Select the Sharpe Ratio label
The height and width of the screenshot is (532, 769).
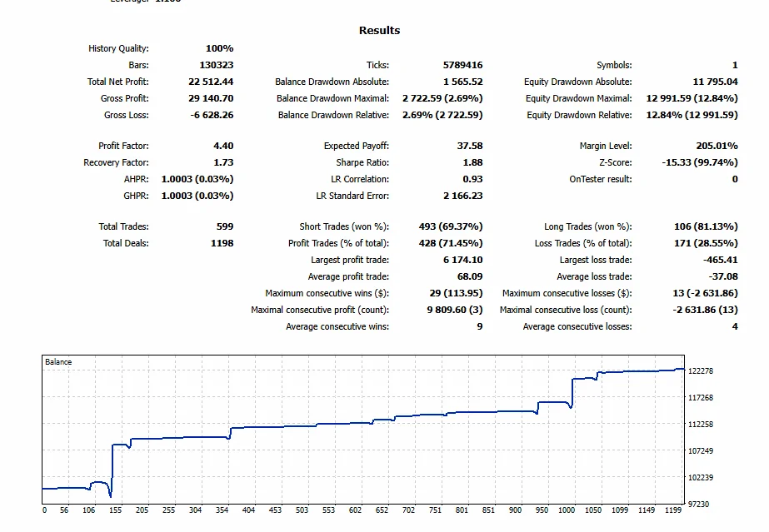[x=362, y=162]
